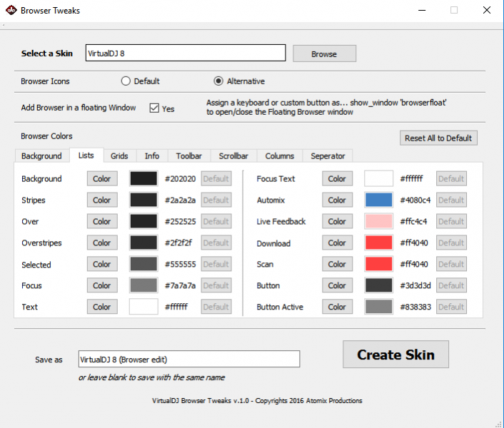Click the Overstripes #2f2f2f color swatch

pyautogui.click(x=143, y=243)
